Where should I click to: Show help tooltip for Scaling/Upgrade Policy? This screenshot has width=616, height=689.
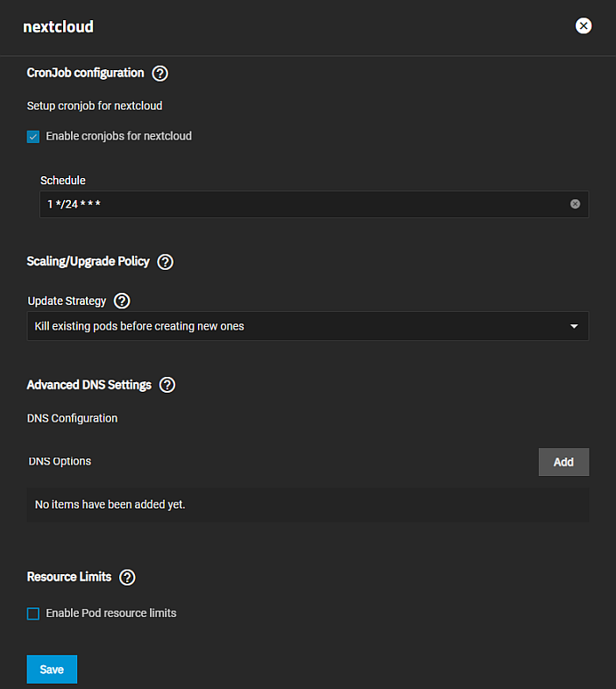point(166,262)
